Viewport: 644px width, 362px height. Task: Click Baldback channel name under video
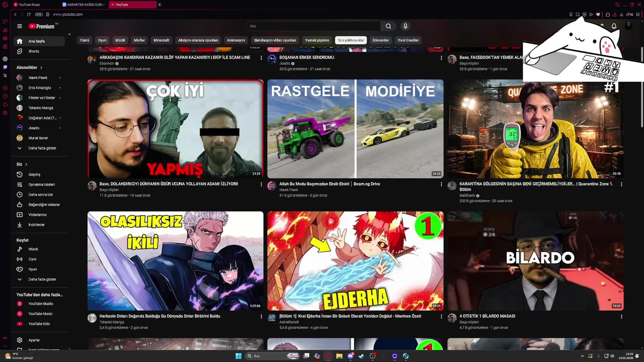(x=467, y=196)
